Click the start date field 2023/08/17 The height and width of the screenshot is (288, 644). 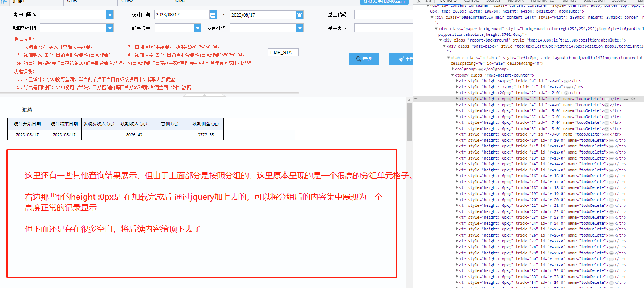(182, 15)
